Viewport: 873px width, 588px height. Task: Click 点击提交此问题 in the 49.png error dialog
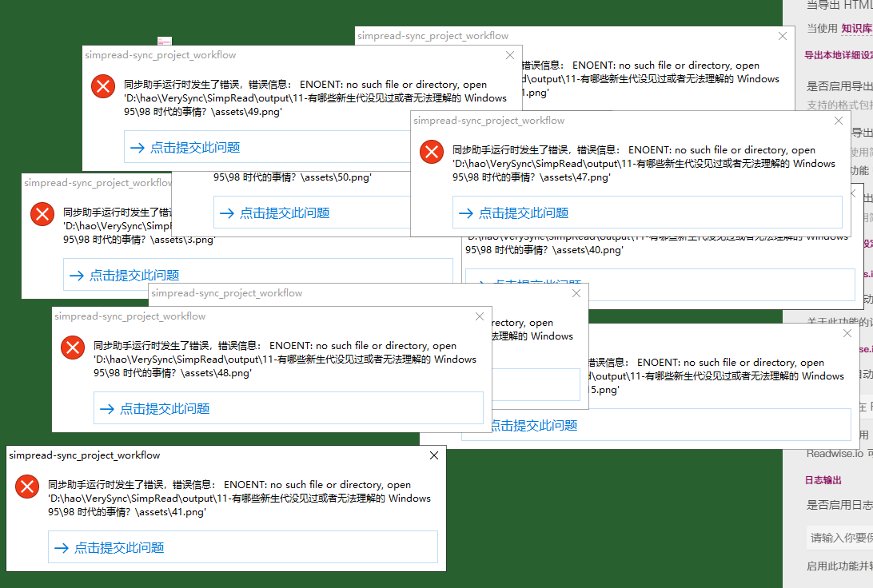click(x=267, y=148)
